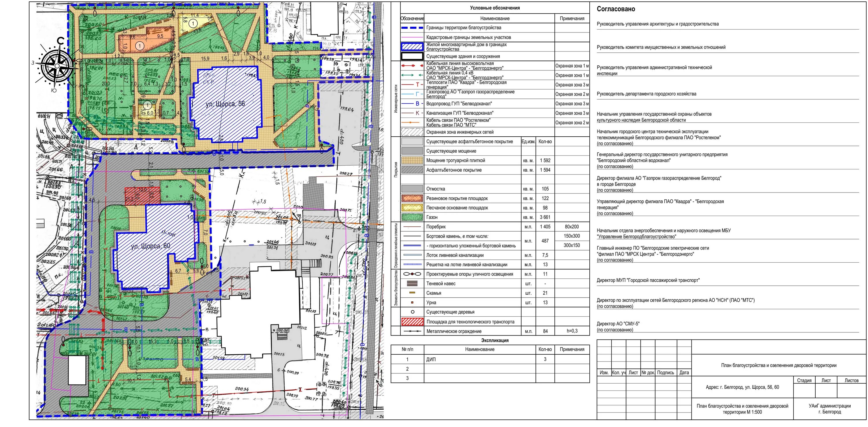Click the hatched residential building legend symbol

(x=412, y=47)
